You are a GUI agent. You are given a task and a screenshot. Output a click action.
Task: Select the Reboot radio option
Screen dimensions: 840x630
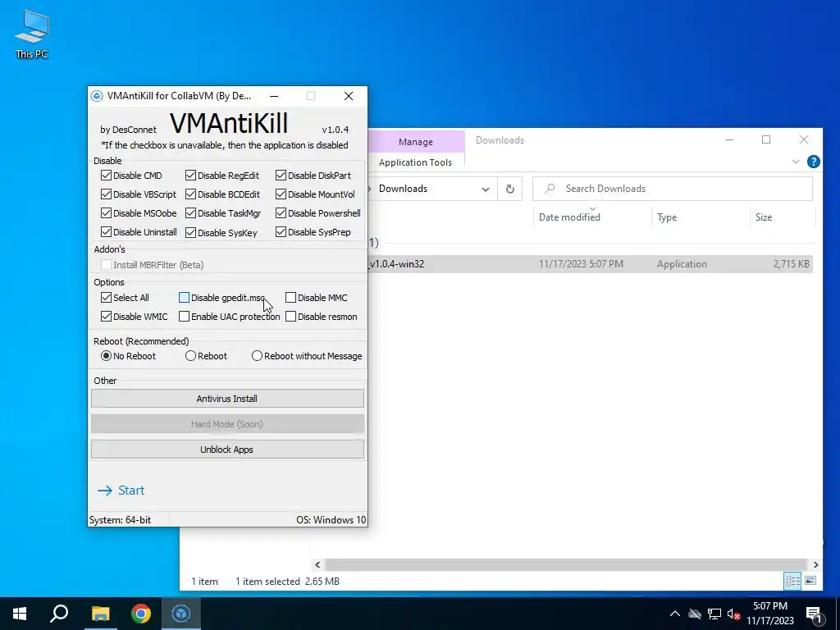click(190, 356)
